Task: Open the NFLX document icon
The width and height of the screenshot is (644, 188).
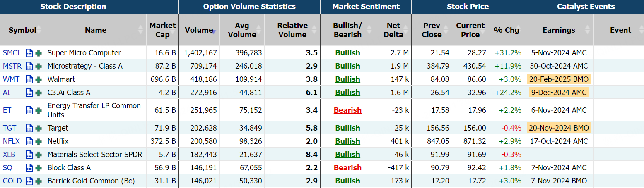Action: (x=29, y=141)
